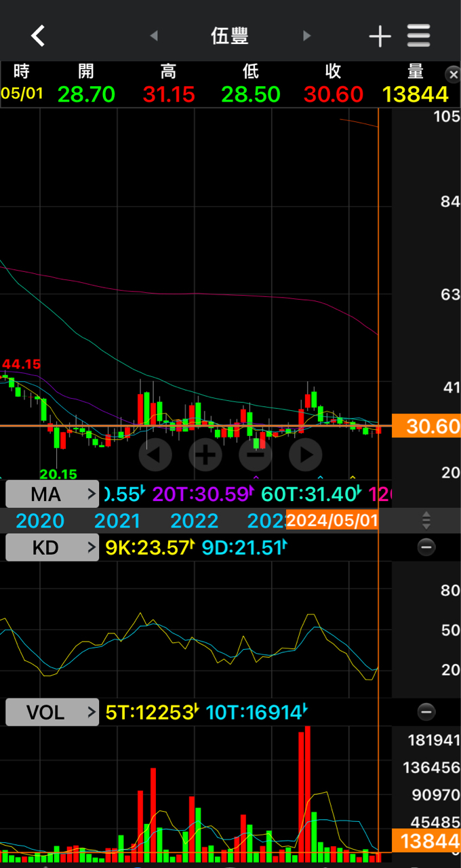Screen dimensions: 461x868
Task: Open the hamburger menu
Action: point(419,36)
